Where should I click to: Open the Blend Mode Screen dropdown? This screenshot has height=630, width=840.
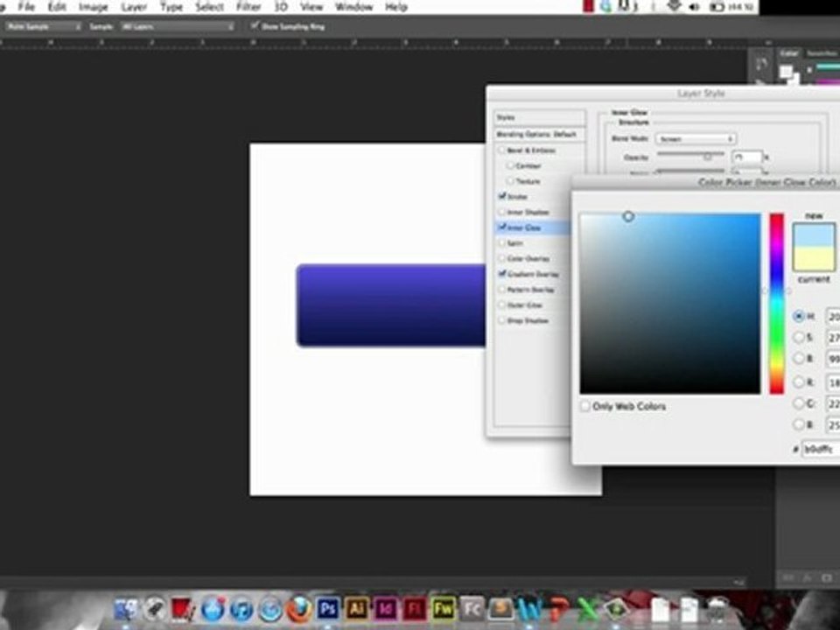pos(696,139)
